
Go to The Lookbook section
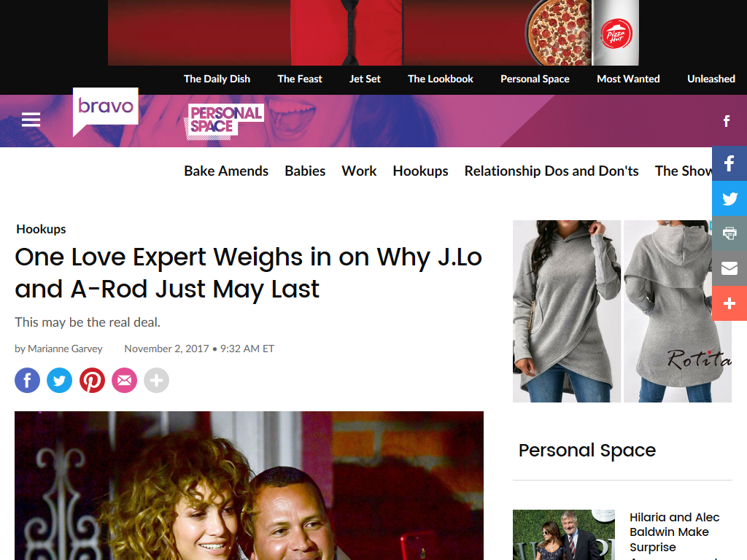point(440,79)
